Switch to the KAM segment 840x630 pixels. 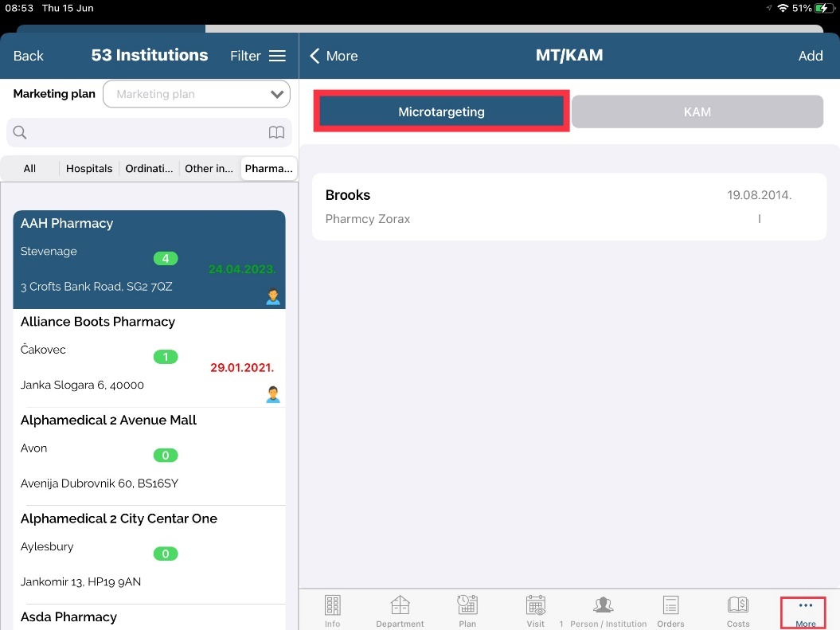click(x=697, y=112)
